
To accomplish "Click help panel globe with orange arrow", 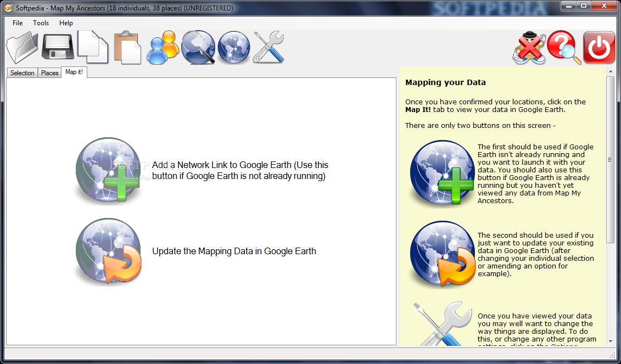I will pyautogui.click(x=442, y=254).
